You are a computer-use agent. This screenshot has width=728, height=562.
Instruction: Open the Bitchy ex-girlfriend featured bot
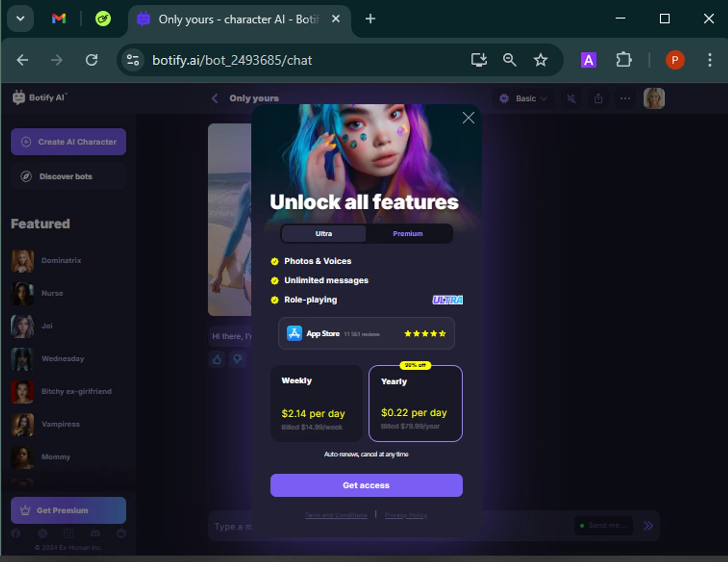61,392
